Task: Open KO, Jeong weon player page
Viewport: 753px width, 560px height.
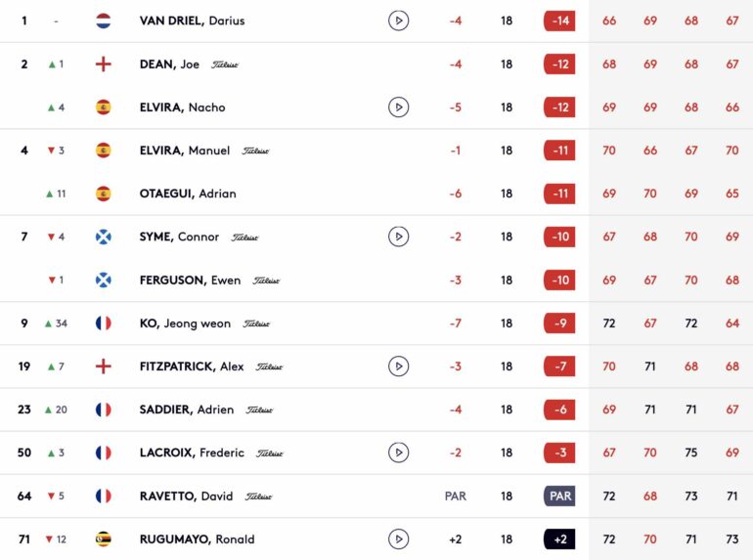Action: coord(185,323)
